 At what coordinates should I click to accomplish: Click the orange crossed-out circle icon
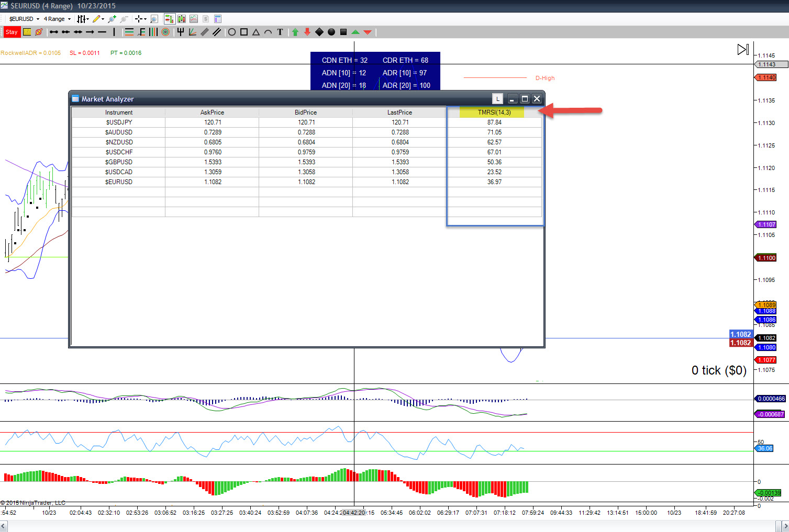click(39, 32)
